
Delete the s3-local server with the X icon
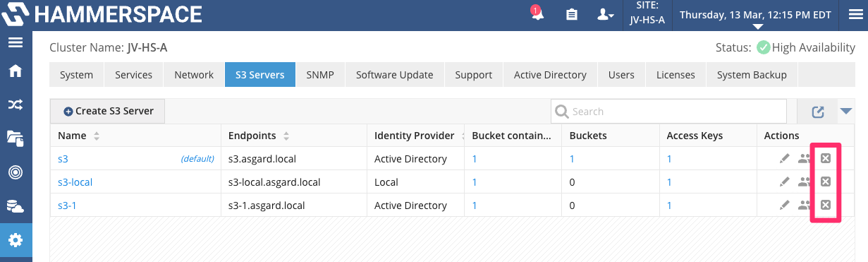(x=826, y=181)
